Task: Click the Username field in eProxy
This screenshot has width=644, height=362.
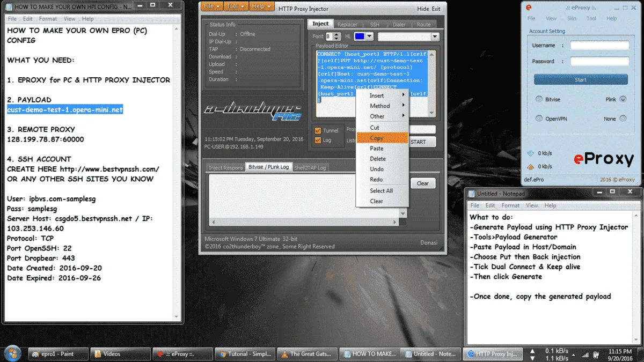Action: pyautogui.click(x=599, y=46)
